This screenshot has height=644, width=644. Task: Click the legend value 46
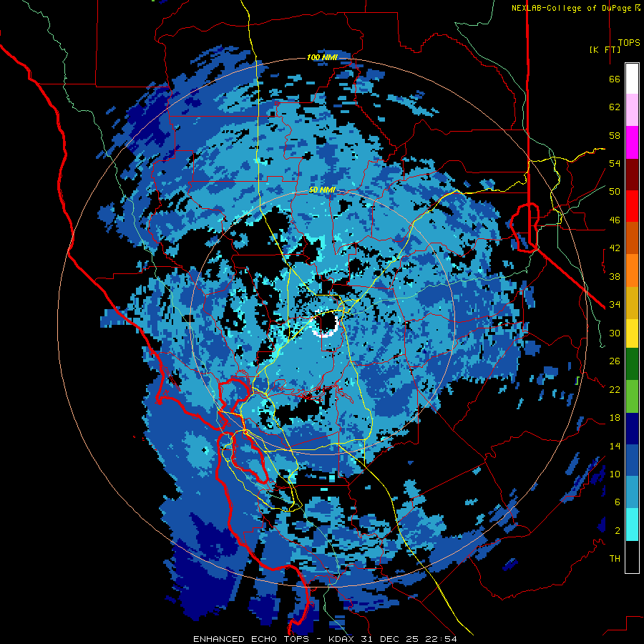pyautogui.click(x=615, y=220)
